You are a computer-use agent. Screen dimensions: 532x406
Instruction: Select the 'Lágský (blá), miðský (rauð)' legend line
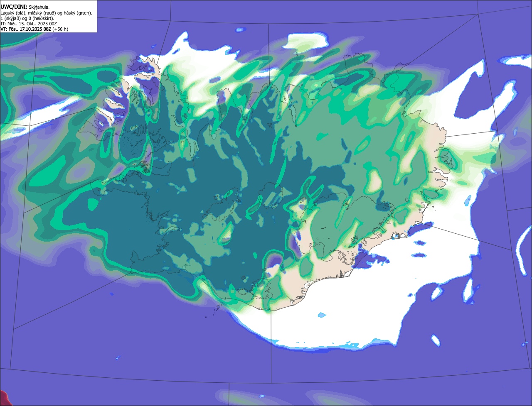point(46,13)
